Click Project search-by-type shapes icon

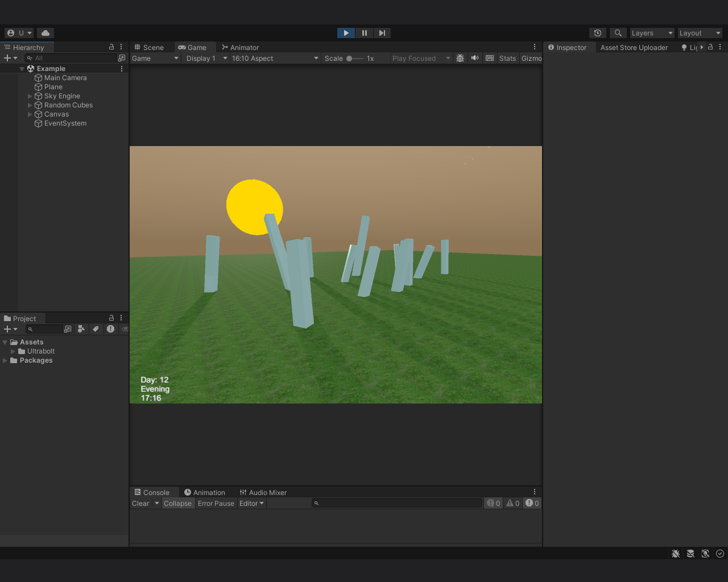point(81,329)
